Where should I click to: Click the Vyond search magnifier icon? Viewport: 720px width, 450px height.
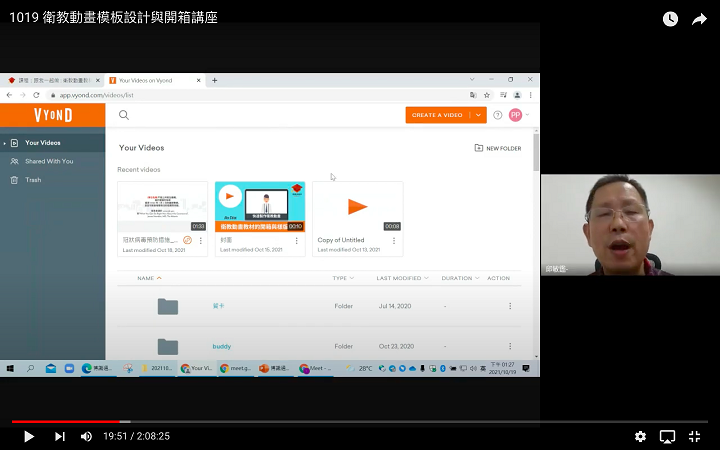pyautogui.click(x=124, y=115)
